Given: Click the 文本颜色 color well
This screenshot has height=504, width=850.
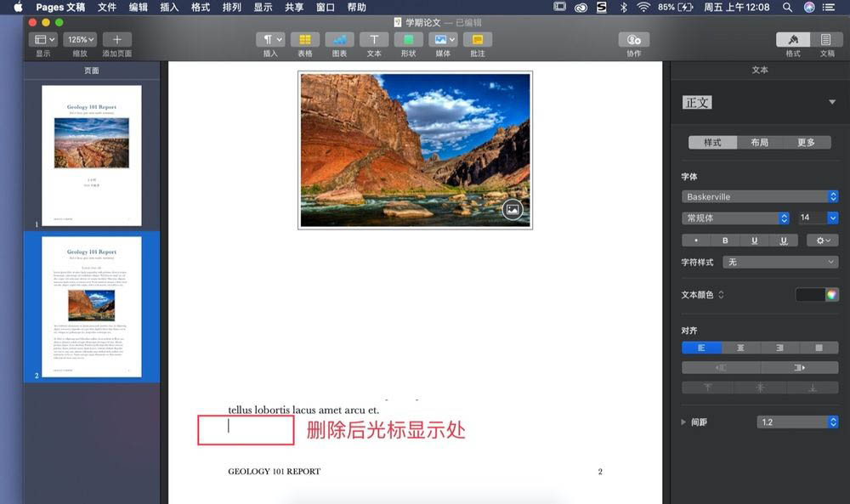Looking at the screenshot, I should 810,294.
